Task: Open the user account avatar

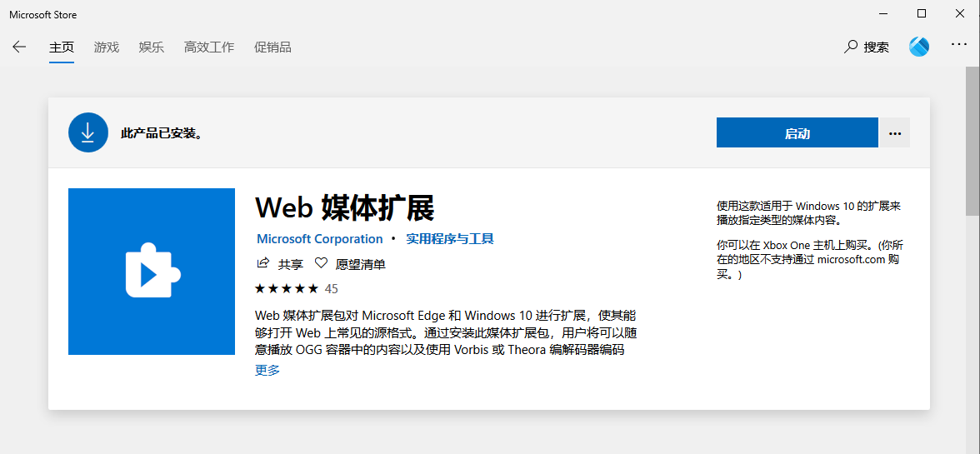Action: point(919,47)
